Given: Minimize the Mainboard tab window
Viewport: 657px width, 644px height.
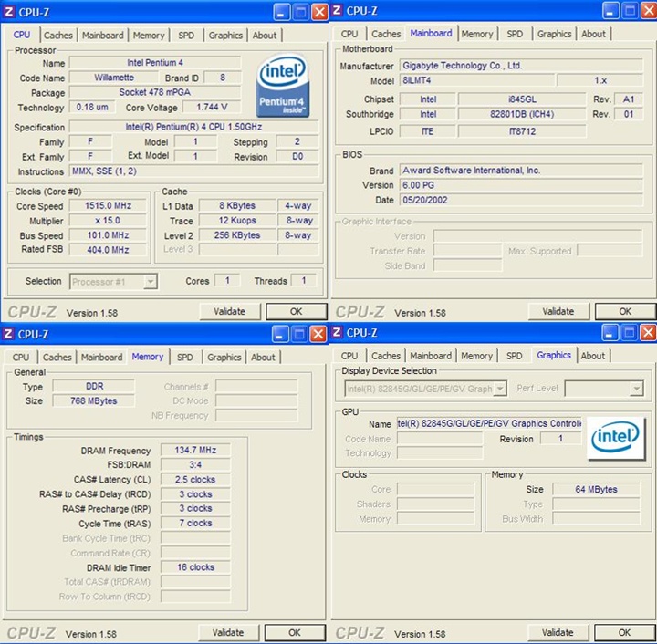Looking at the screenshot, I should click(610, 11).
